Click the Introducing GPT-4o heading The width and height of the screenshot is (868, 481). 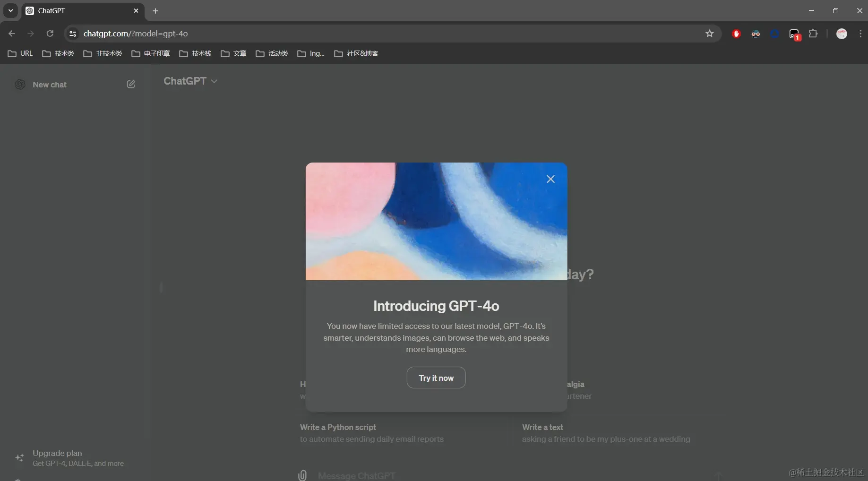pos(436,306)
